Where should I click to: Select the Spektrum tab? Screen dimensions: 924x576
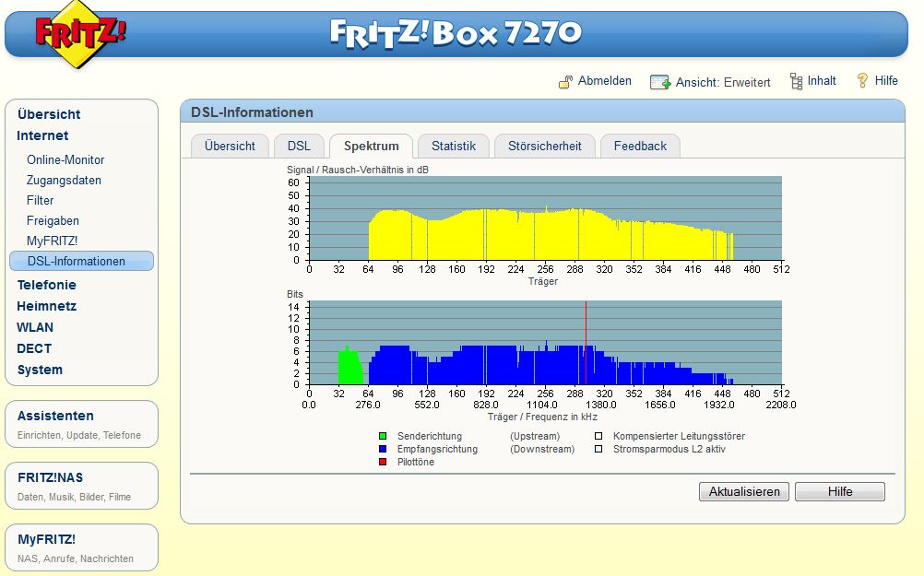pyautogui.click(x=372, y=146)
